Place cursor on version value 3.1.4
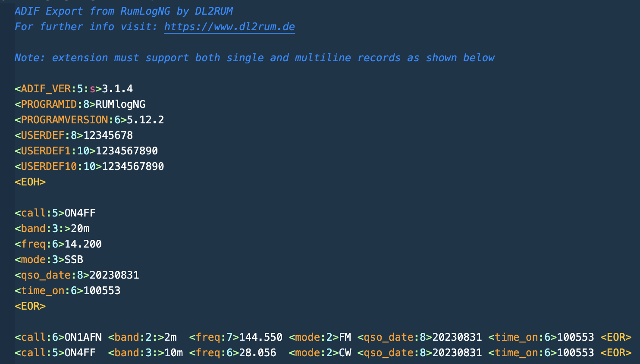The image size is (640, 364). click(x=117, y=89)
